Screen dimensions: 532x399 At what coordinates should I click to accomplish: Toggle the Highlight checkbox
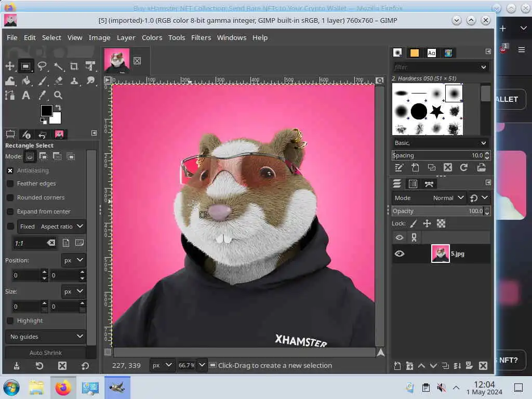tap(10, 321)
